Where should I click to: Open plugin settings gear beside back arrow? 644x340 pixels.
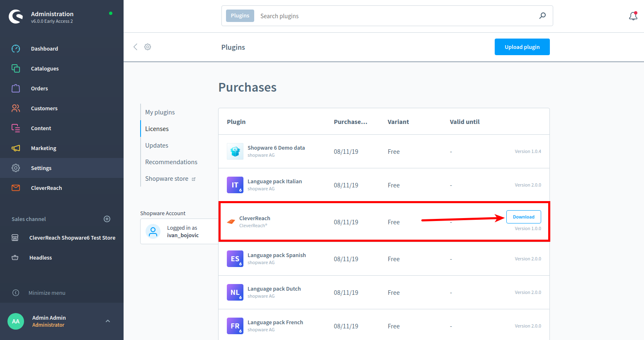click(148, 47)
